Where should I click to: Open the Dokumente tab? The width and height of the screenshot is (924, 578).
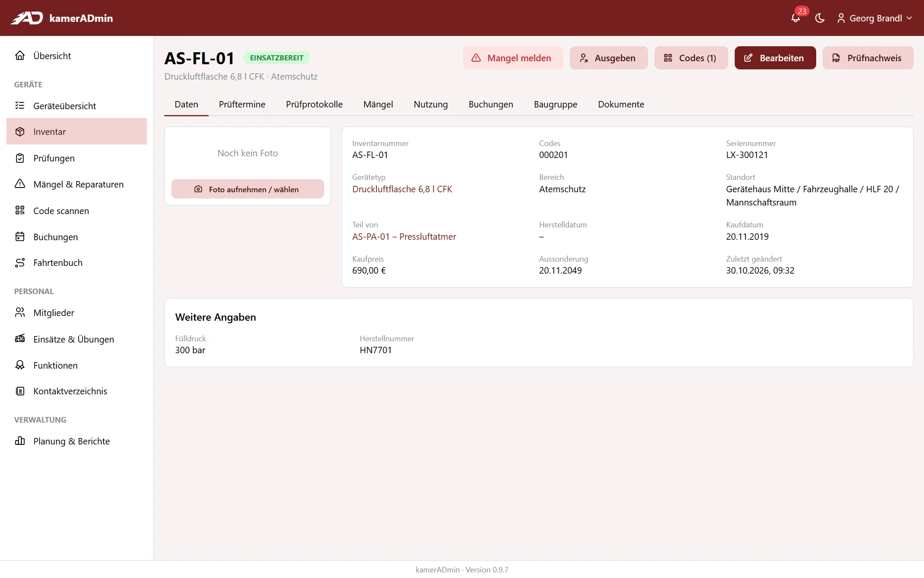[x=621, y=104]
